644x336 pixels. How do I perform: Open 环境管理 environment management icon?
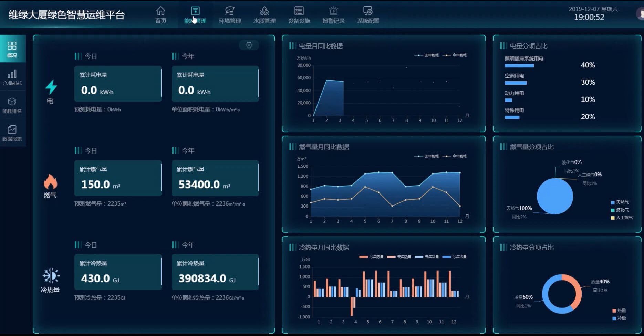[x=230, y=11]
